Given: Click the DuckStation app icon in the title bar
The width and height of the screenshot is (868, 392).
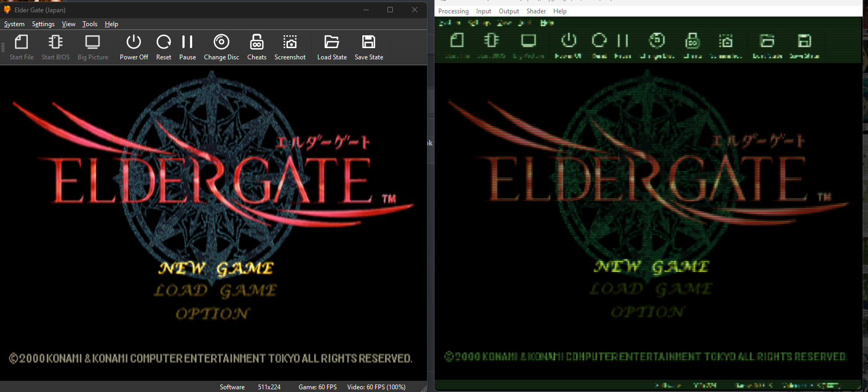Looking at the screenshot, I should 7,10.
